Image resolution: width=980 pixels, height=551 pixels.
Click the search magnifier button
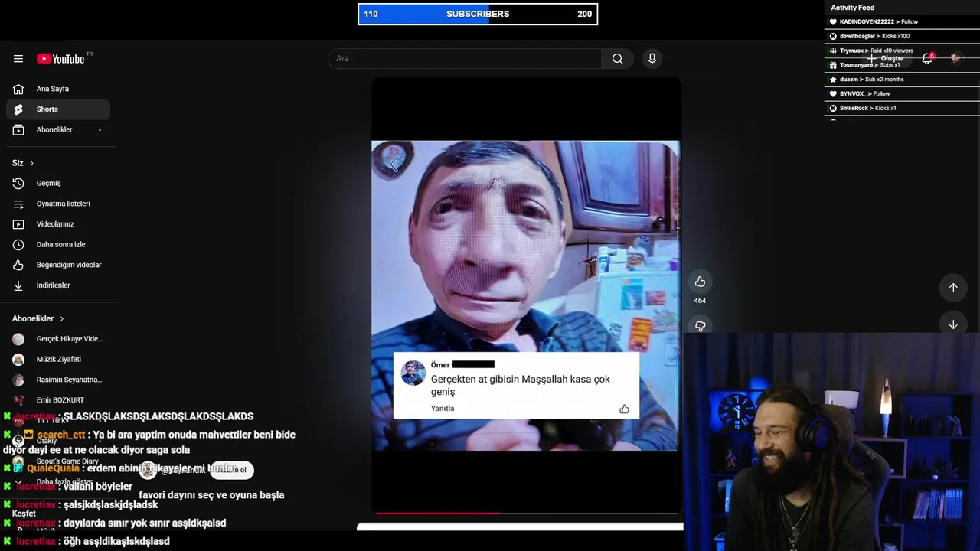(617, 59)
